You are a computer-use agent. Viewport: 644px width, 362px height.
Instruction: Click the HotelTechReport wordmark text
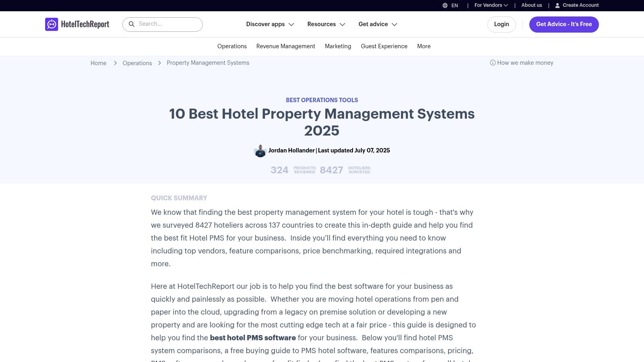tap(85, 25)
